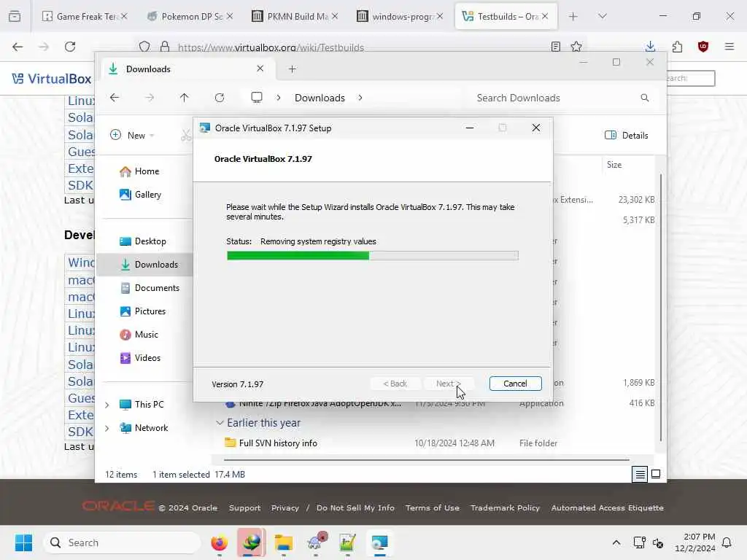
Task: Open the list all tabs dropdown
Action: tap(603, 16)
